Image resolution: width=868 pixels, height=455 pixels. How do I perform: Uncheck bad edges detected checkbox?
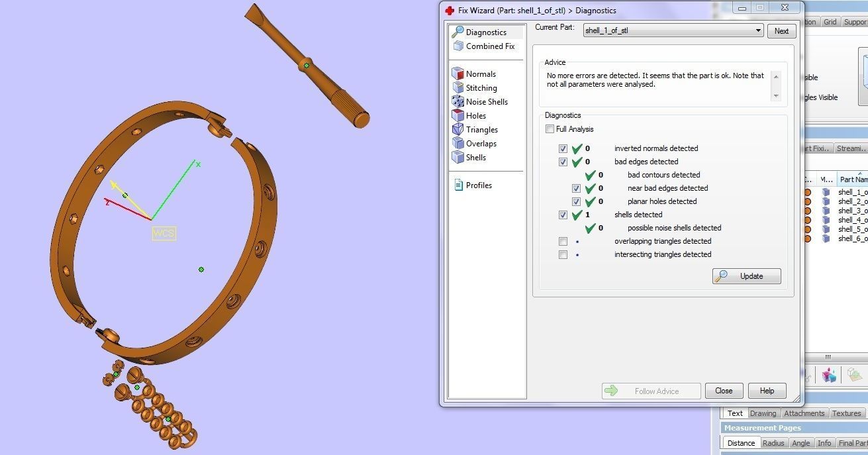[x=563, y=162]
